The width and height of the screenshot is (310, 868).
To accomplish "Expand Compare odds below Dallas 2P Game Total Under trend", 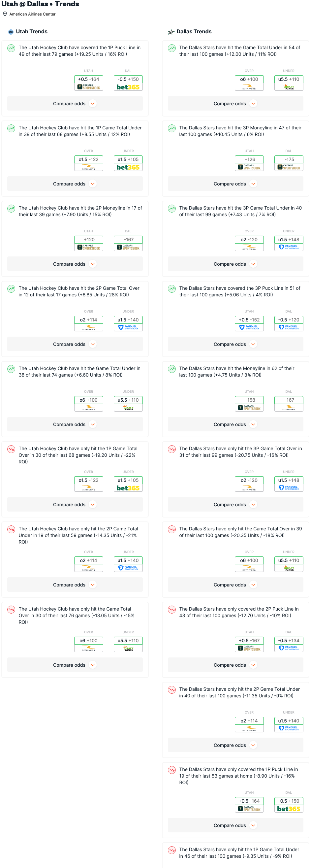I will (235, 745).
